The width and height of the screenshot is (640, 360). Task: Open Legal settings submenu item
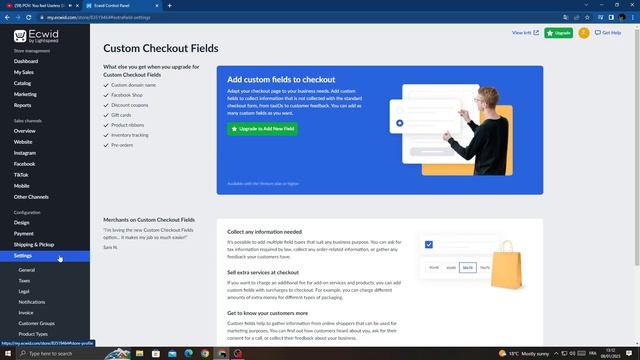click(24, 291)
